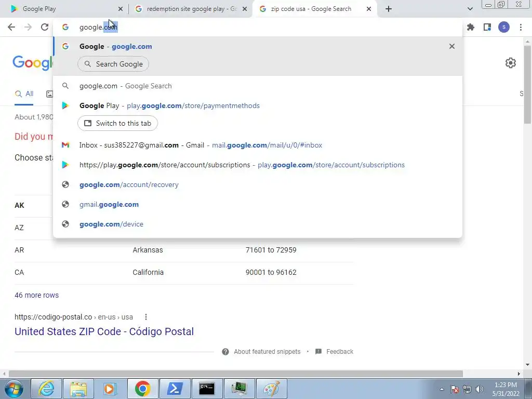Viewport: 532px width, 399px height.
Task: Expand the tab search dropdown arrow
Action: (470, 9)
